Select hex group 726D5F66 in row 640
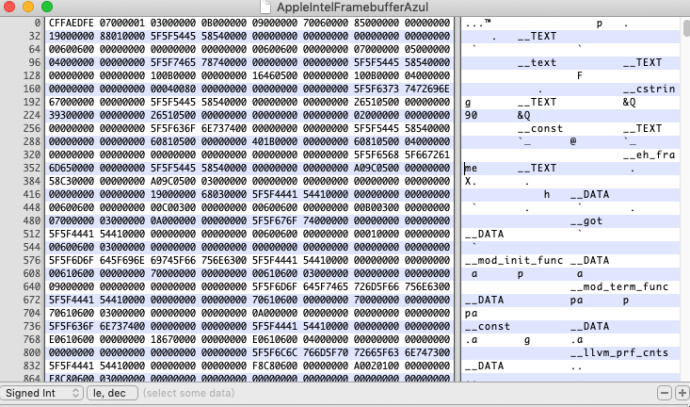This screenshot has height=407, width=690. click(x=376, y=287)
